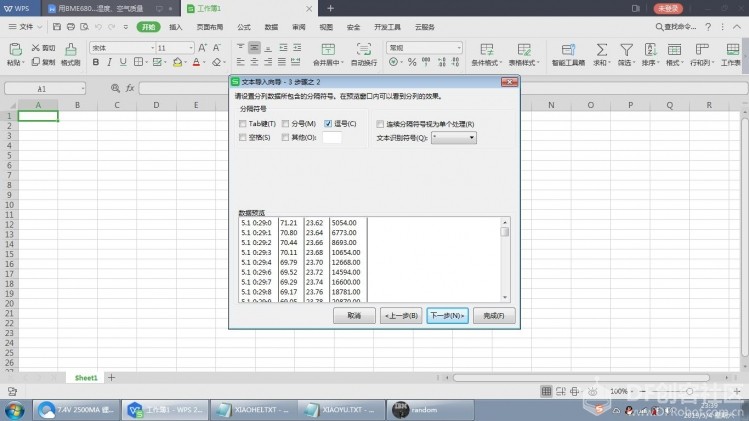Screen dimensions: 749x421
Task: Open the random taskbar item
Action: click(x=430, y=410)
